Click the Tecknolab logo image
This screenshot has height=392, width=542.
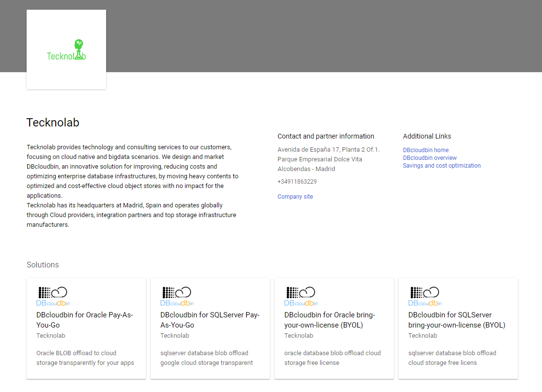pos(66,50)
